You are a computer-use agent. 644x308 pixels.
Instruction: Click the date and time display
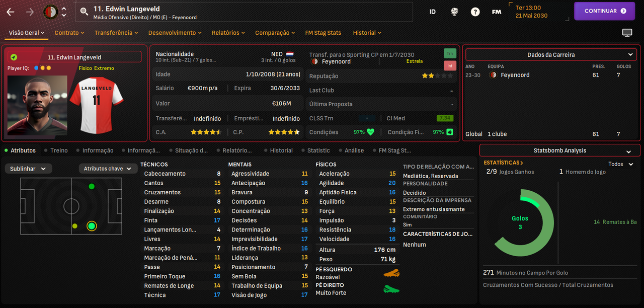[x=531, y=12]
